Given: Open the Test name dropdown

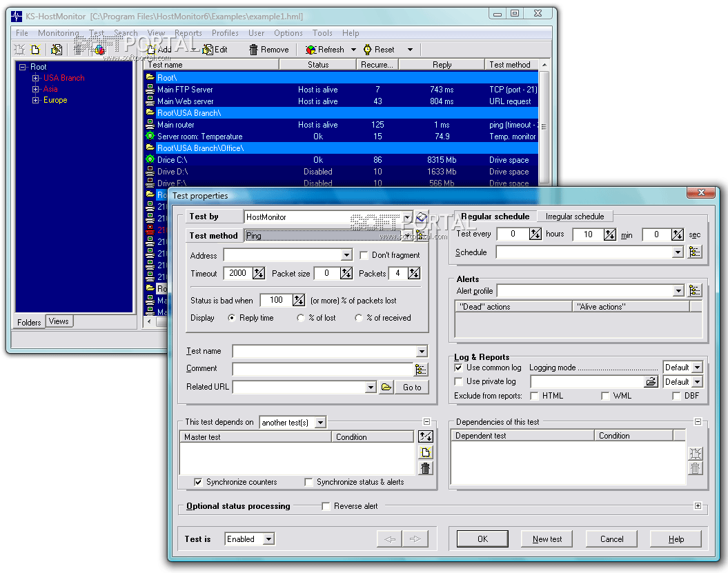Looking at the screenshot, I should pyautogui.click(x=422, y=351).
